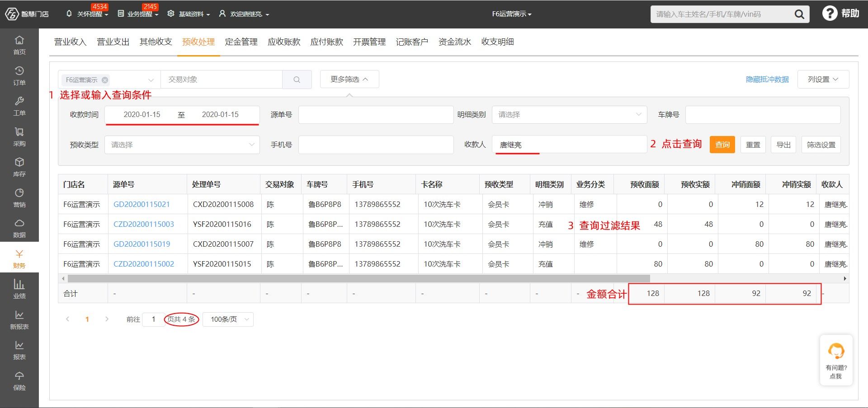Open the 首页 home sidebar icon
Image resolution: width=868 pixels, height=408 pixels.
click(x=19, y=45)
